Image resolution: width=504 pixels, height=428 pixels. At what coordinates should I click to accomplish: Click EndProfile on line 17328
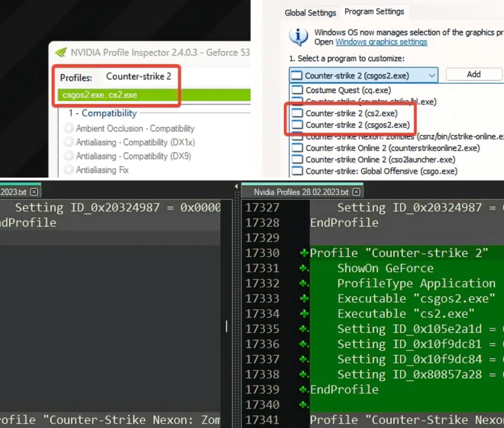coord(344,223)
